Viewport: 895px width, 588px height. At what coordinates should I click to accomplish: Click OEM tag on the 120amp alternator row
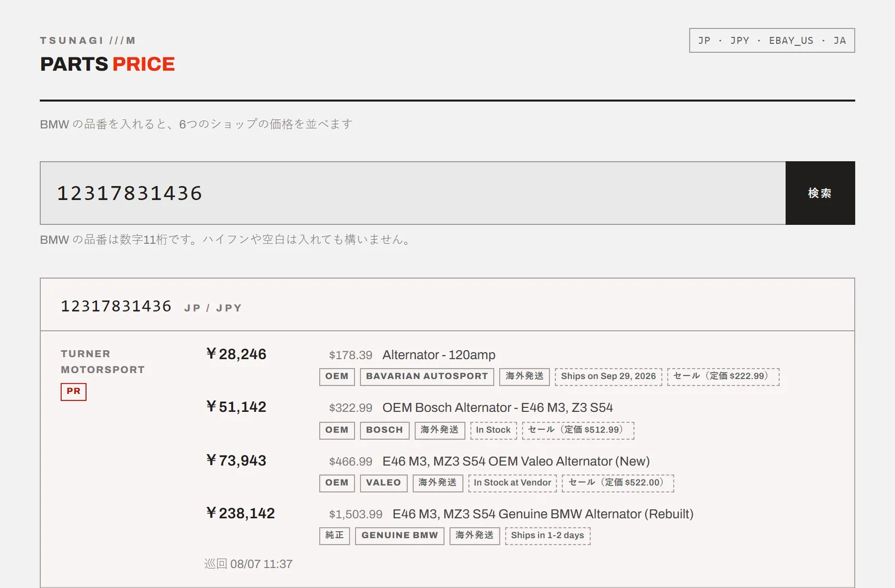pos(337,377)
